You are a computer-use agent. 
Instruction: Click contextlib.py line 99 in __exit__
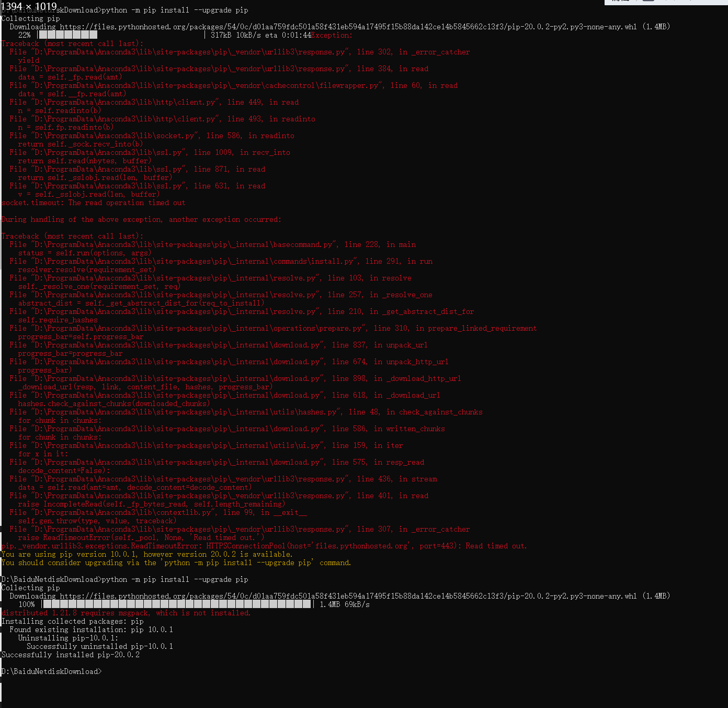[158, 512]
